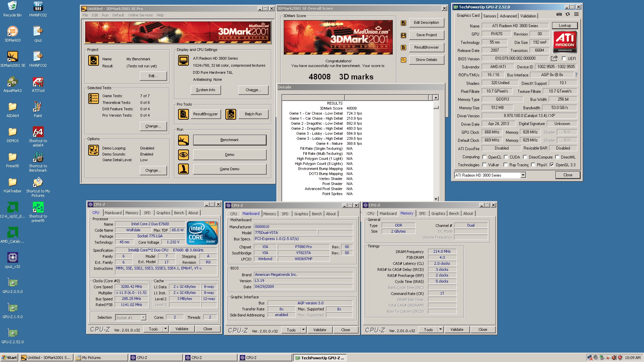The image size is (644, 362).
Task: Start the Benchmark button in 3DMark2001
Action: coord(230,140)
